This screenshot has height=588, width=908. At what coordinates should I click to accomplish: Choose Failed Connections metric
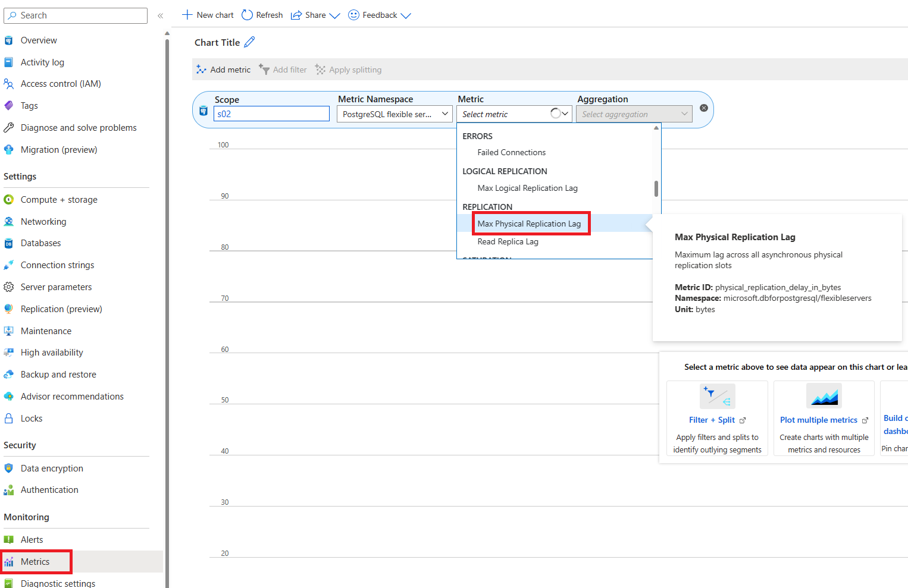pyautogui.click(x=511, y=153)
